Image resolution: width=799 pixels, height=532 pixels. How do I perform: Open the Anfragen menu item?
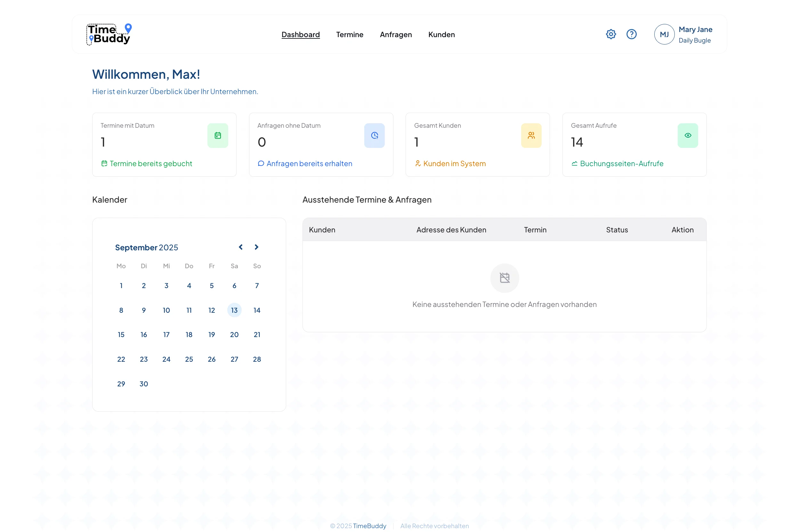[396, 35]
